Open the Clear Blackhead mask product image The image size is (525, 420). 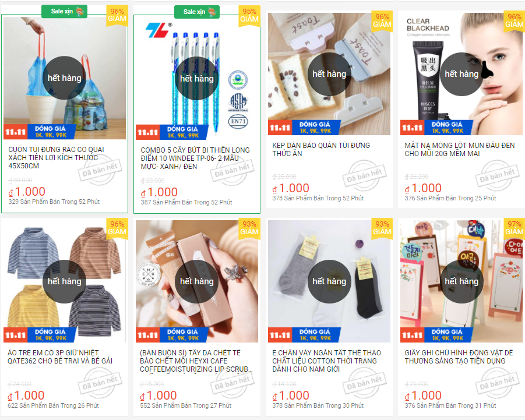tap(461, 74)
